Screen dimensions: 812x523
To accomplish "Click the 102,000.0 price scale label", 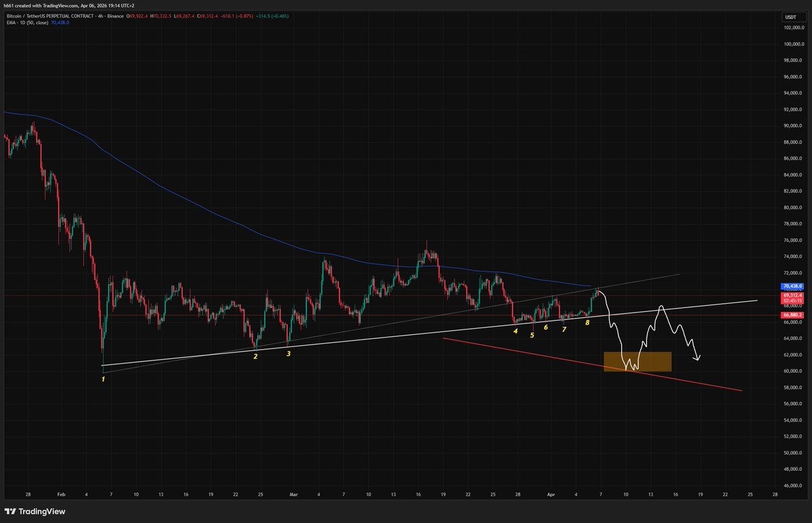I will pyautogui.click(x=793, y=28).
